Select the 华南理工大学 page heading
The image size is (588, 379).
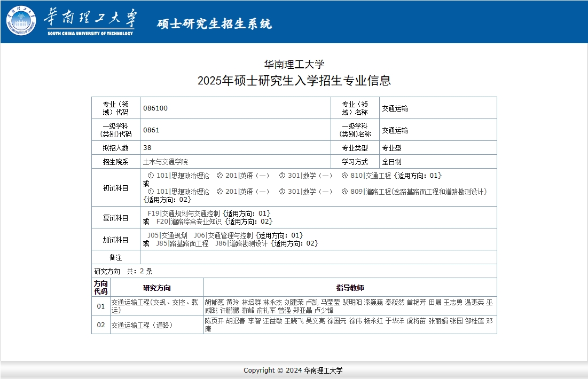tap(294, 64)
